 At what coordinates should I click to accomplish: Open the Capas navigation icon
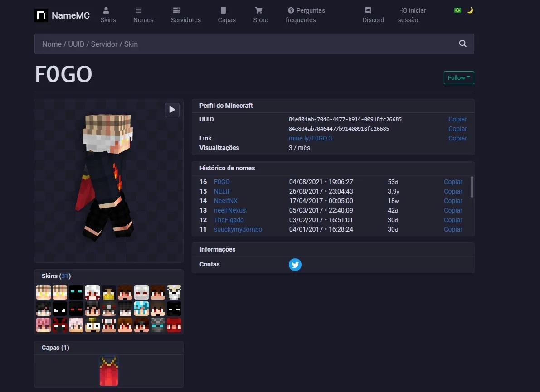[223, 10]
